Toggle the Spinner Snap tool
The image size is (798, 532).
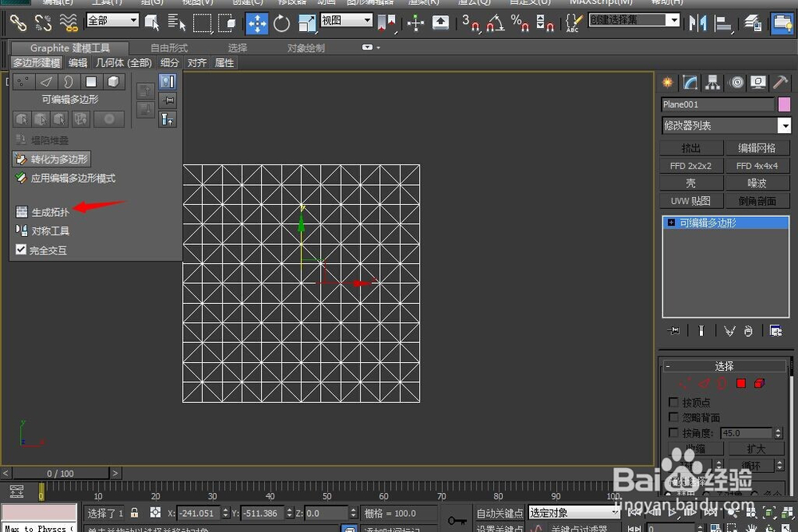point(545,23)
